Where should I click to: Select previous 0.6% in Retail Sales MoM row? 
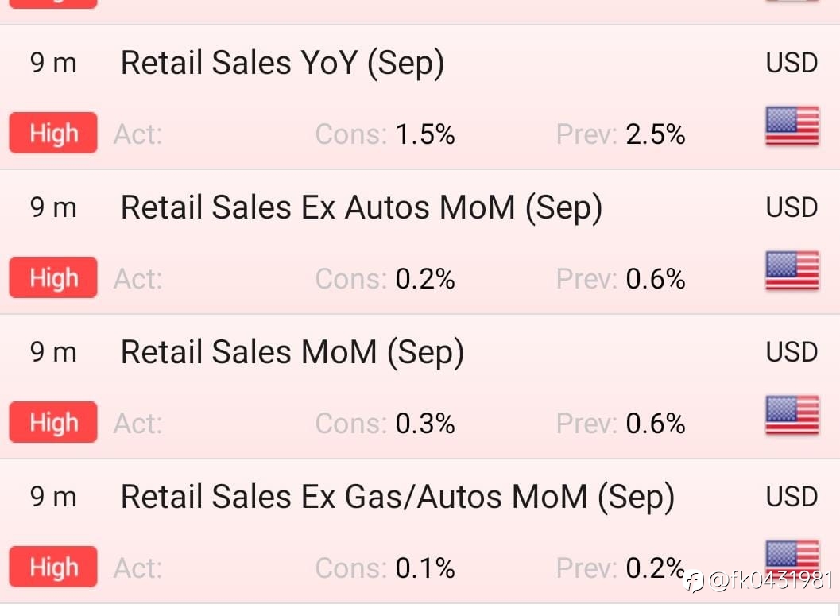(656, 423)
